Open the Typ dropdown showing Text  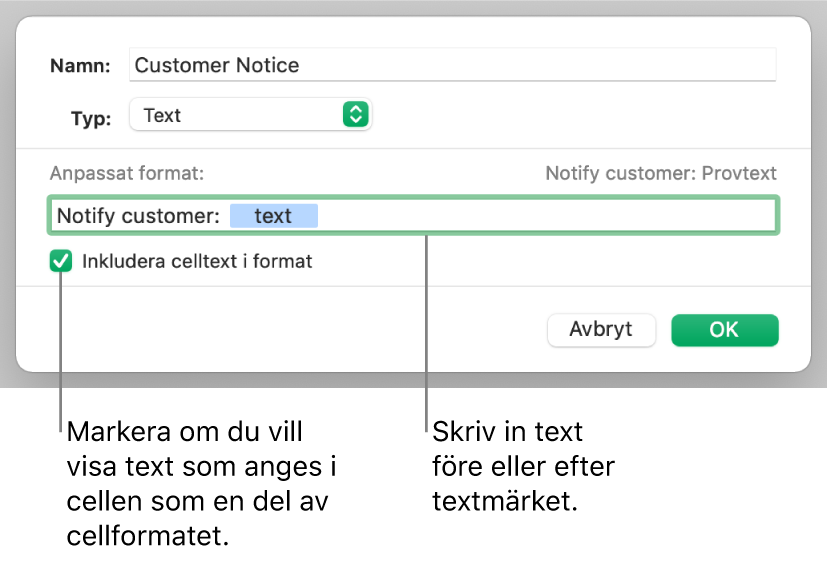pyautogui.click(x=250, y=115)
